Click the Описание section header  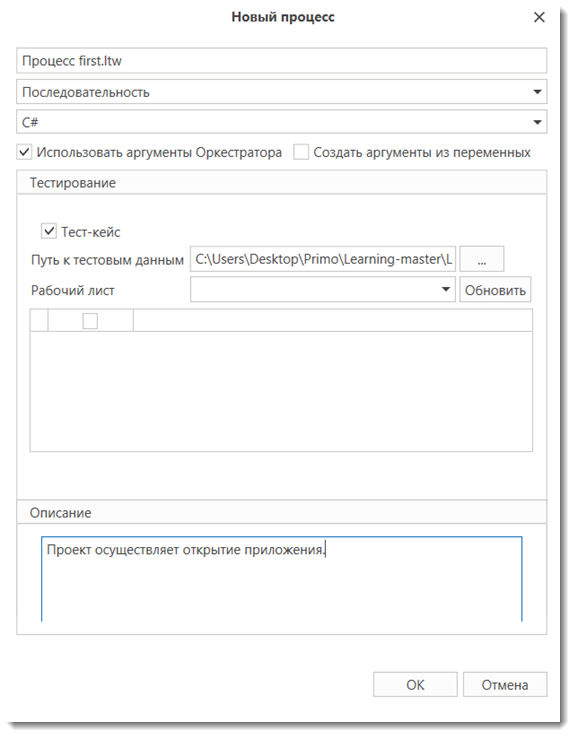(x=282, y=512)
